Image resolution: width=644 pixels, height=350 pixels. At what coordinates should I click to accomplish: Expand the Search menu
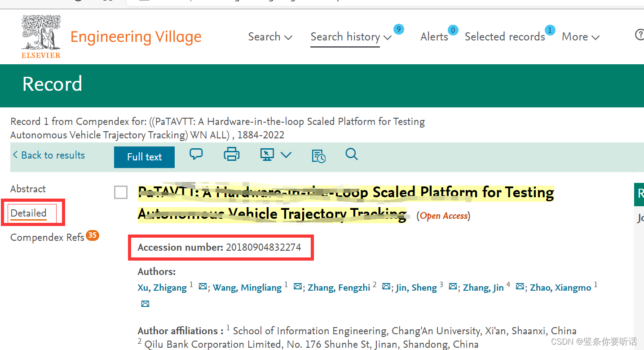(270, 37)
